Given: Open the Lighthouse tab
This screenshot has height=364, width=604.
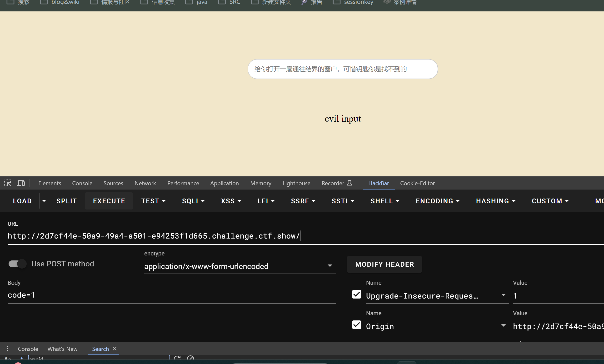Looking at the screenshot, I should [x=296, y=183].
